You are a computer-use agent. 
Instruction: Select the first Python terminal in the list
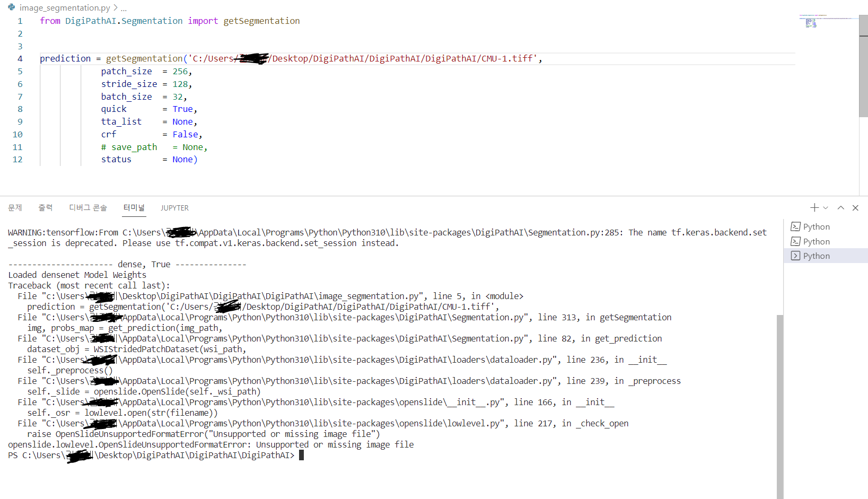[826, 226]
